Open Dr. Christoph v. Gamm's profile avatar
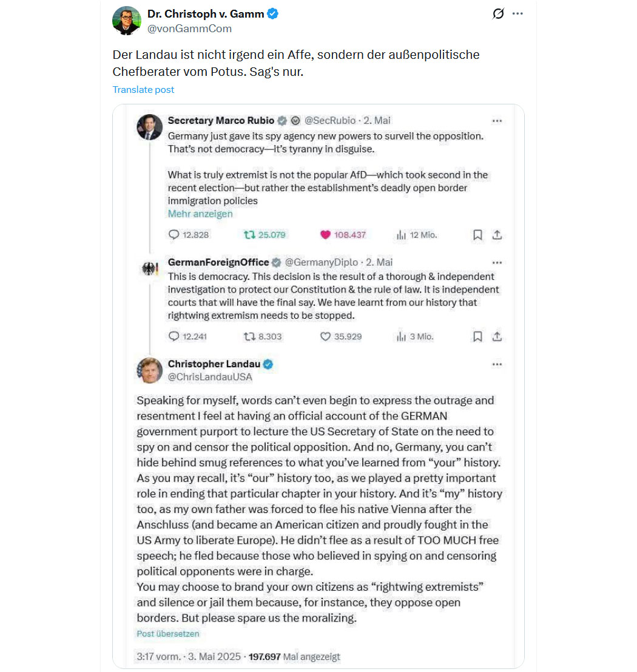 point(126,21)
